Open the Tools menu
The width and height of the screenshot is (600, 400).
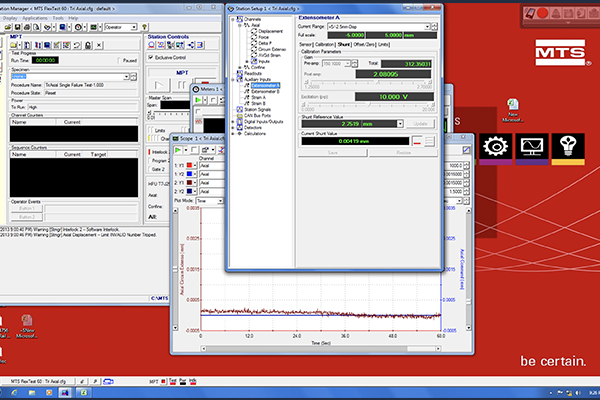pyautogui.click(x=58, y=18)
